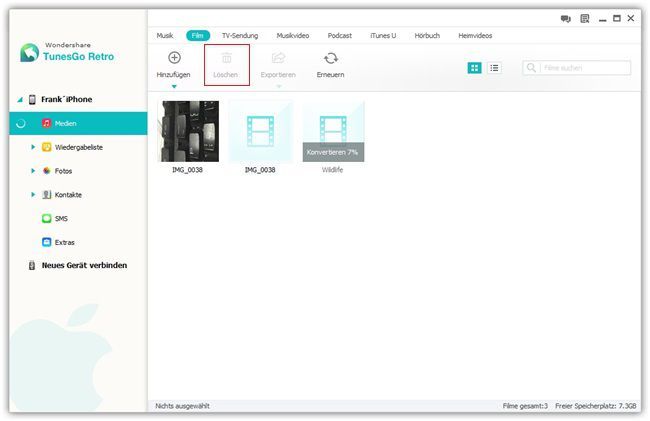Screen dimensions: 650x421
Task: Click the Extras toolbox icon
Action: pyautogui.click(x=46, y=242)
